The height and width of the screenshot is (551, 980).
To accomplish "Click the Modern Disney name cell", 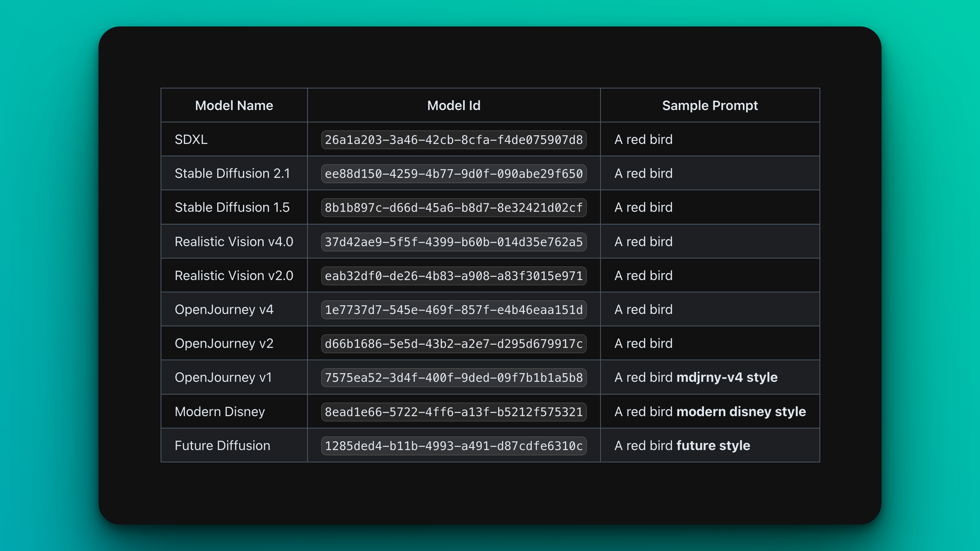I will [x=220, y=412].
